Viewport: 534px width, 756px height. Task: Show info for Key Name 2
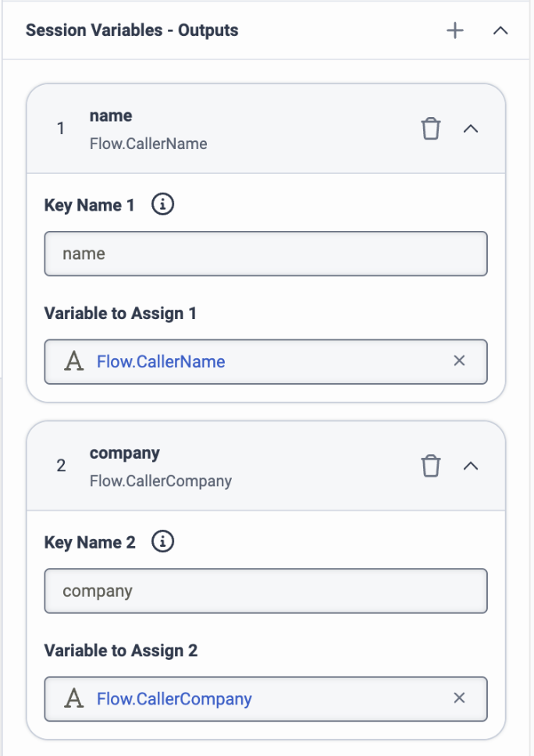(162, 541)
